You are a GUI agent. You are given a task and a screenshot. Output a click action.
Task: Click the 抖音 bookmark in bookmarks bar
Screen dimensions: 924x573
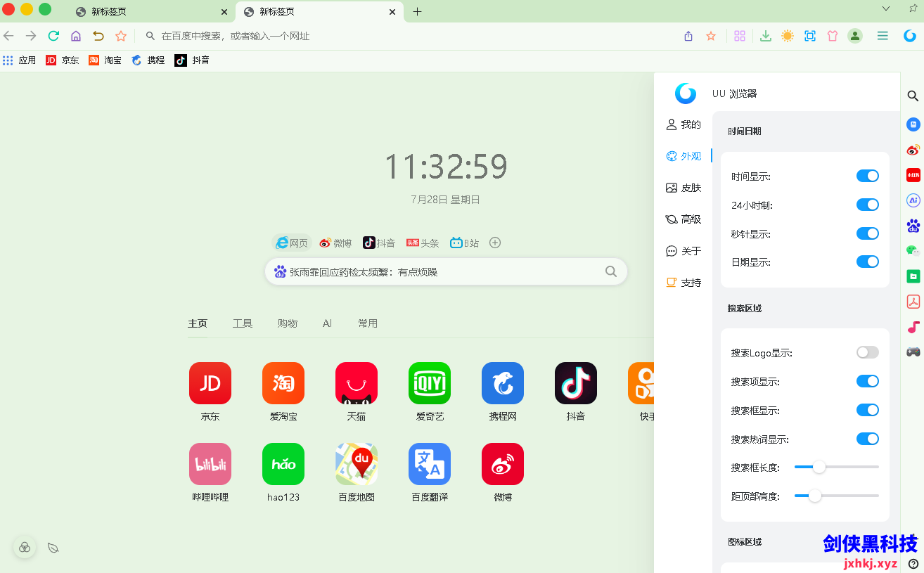click(193, 60)
